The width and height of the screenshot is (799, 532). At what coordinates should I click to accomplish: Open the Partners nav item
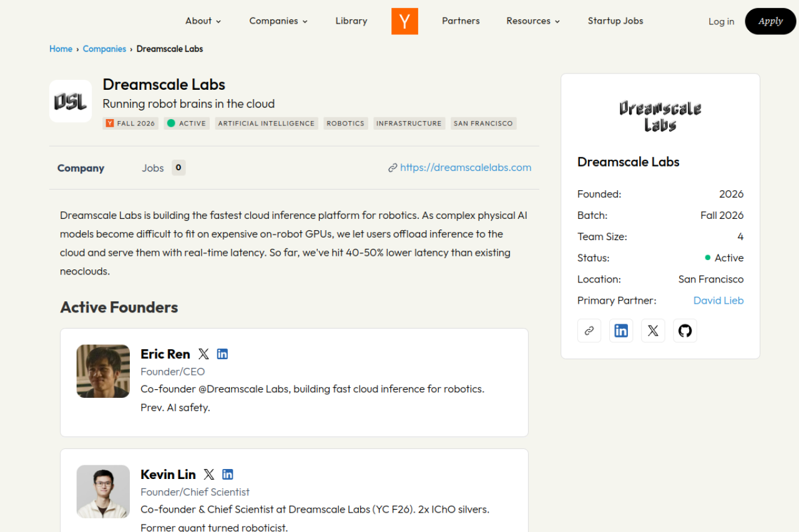[x=461, y=21]
